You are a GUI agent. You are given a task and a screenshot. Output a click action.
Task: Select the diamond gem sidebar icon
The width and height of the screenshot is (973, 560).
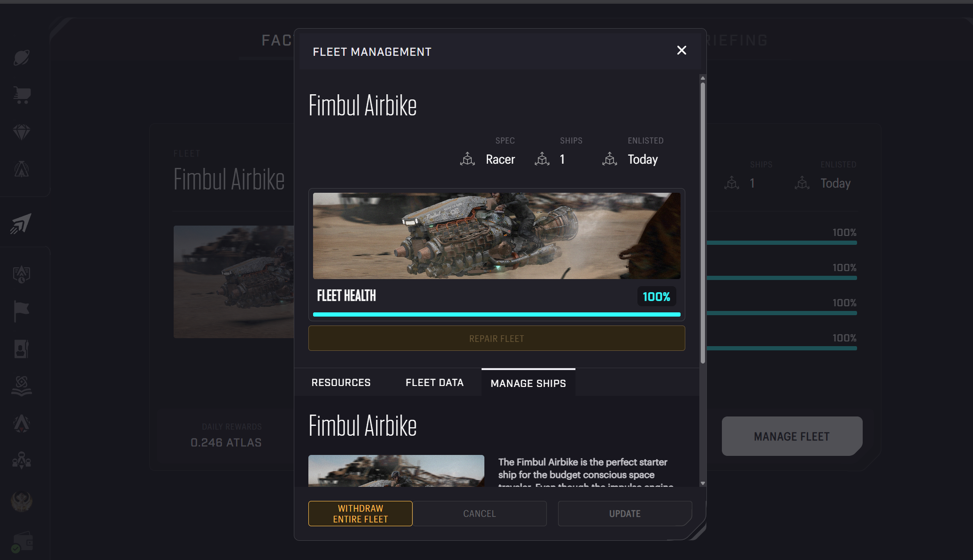click(22, 132)
